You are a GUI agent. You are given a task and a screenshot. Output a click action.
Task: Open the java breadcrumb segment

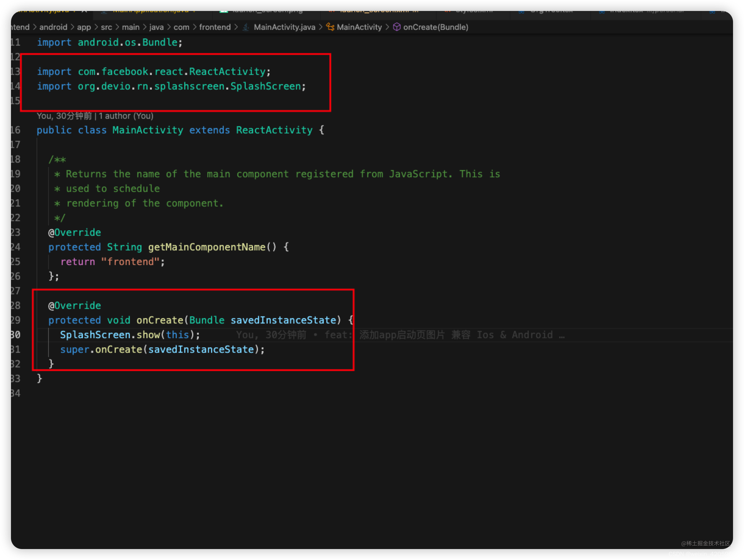click(x=156, y=27)
